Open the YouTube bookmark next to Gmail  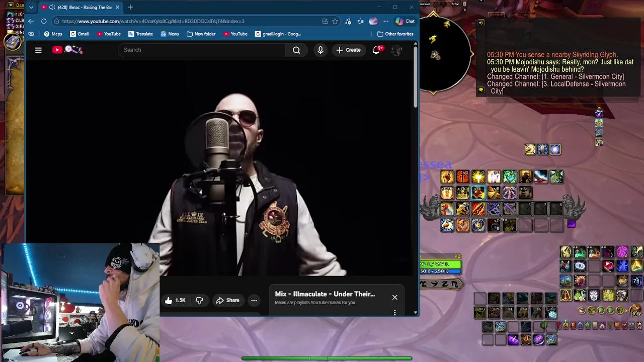tap(109, 34)
